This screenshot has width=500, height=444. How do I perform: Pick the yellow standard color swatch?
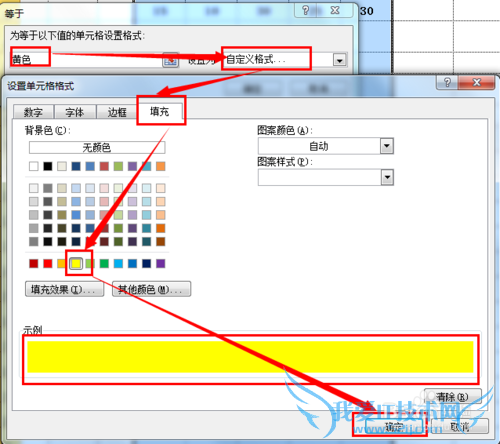76,264
